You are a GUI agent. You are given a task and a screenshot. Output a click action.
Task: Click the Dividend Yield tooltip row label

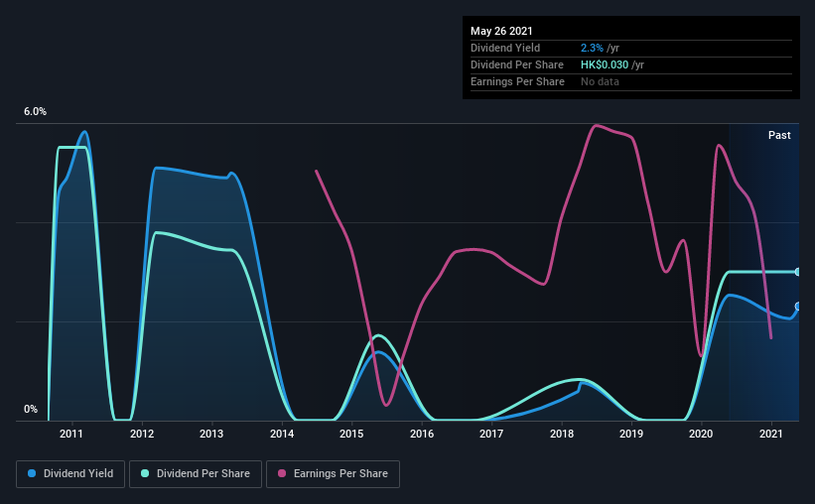point(505,48)
